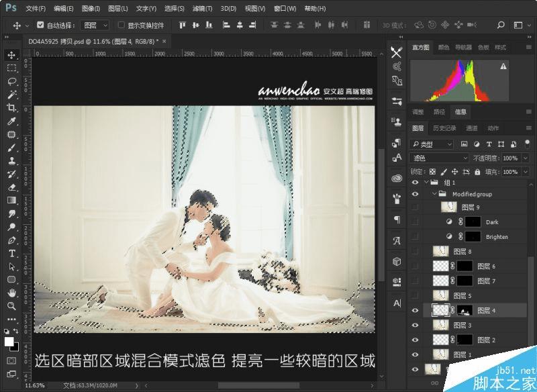Select the Horizontal Type tool
The height and width of the screenshot is (392, 537).
coord(11,253)
